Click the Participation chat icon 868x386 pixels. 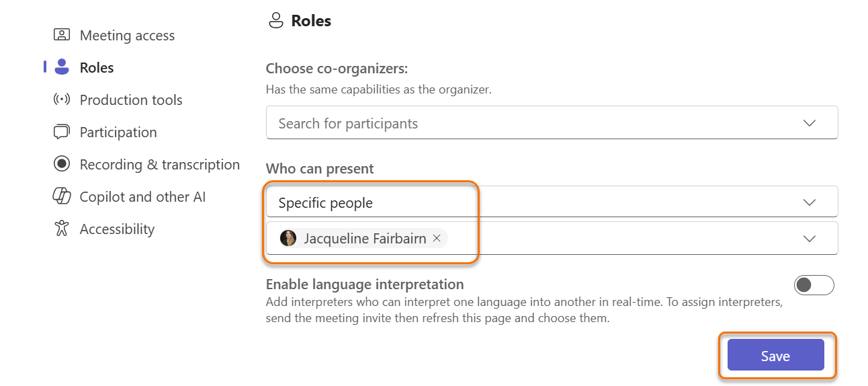click(62, 132)
